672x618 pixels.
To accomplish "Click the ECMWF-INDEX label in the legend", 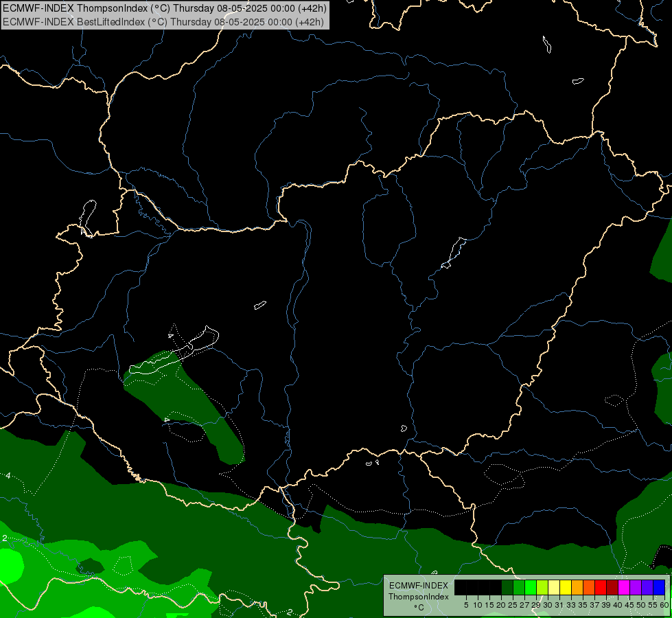I will click(419, 586).
